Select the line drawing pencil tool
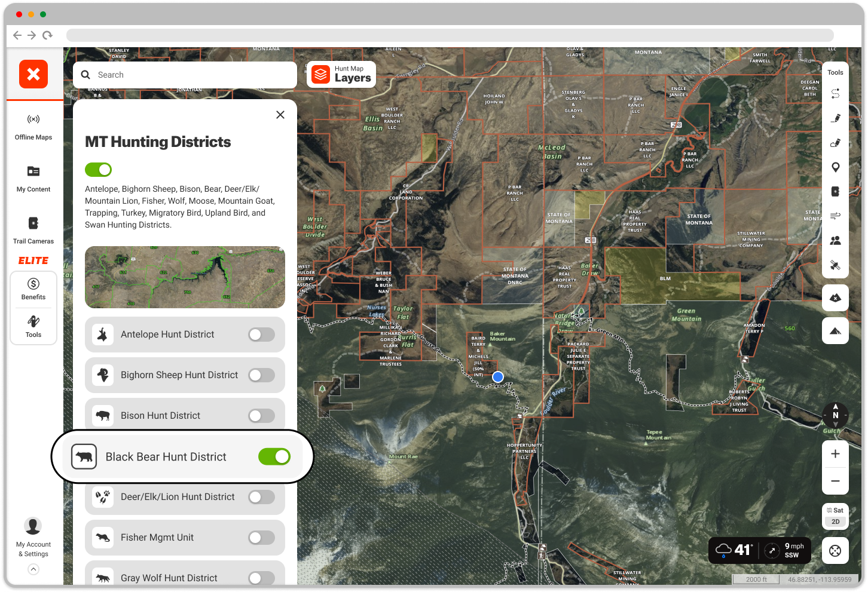This screenshot has height=592, width=868. click(x=835, y=118)
